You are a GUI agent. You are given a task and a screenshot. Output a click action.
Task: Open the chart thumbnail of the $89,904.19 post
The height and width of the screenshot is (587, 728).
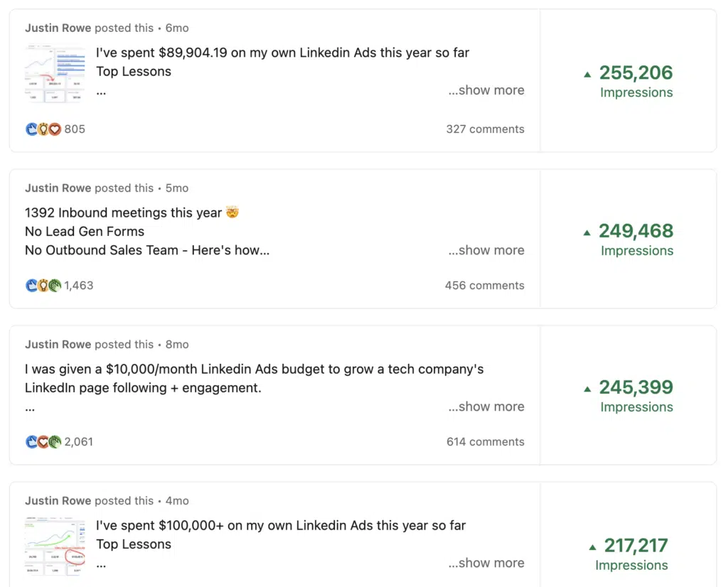pyautogui.click(x=55, y=73)
